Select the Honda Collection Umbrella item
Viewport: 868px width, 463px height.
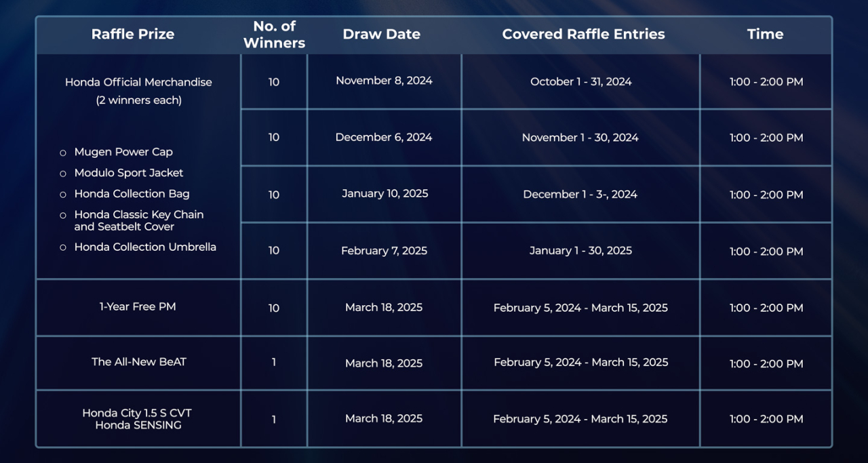(145, 247)
